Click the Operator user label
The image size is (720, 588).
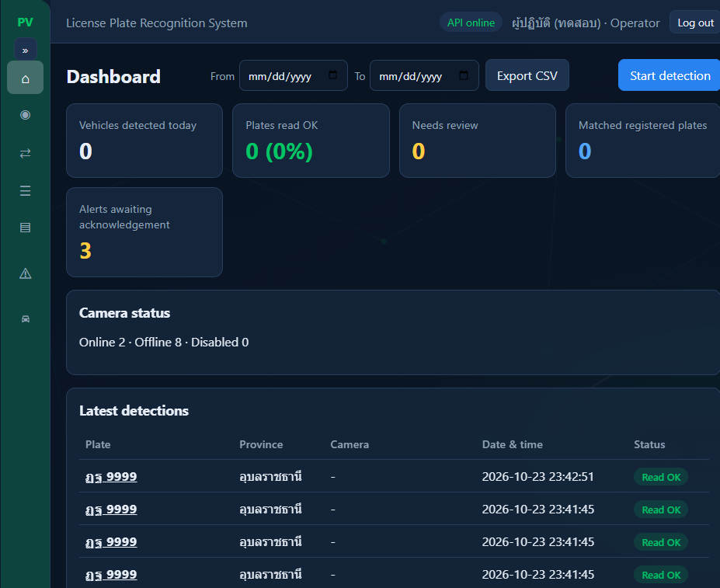point(586,23)
